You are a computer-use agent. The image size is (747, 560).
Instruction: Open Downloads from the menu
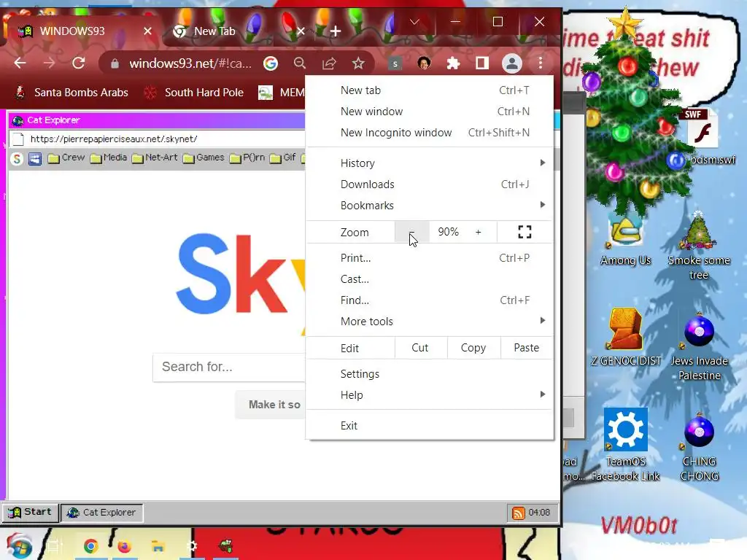click(429, 184)
